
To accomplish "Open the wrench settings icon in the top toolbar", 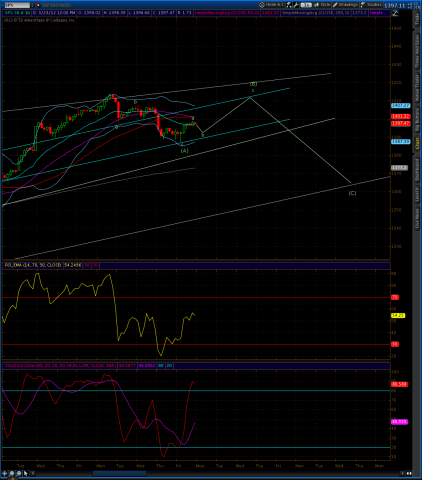I will coord(296,5).
